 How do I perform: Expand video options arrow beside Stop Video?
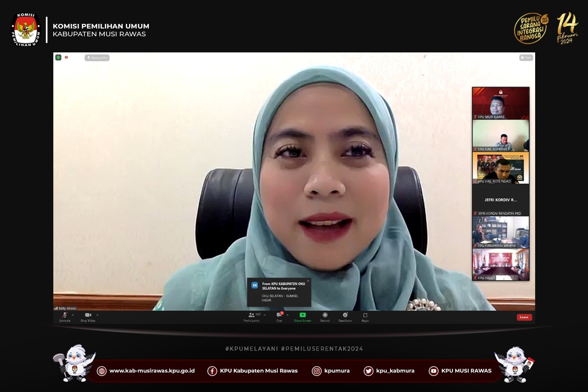point(97,315)
